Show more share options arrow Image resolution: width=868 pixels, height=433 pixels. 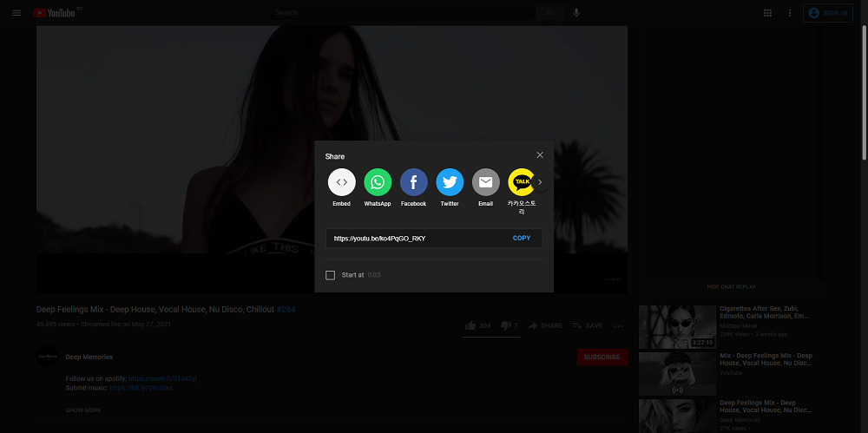(x=540, y=182)
